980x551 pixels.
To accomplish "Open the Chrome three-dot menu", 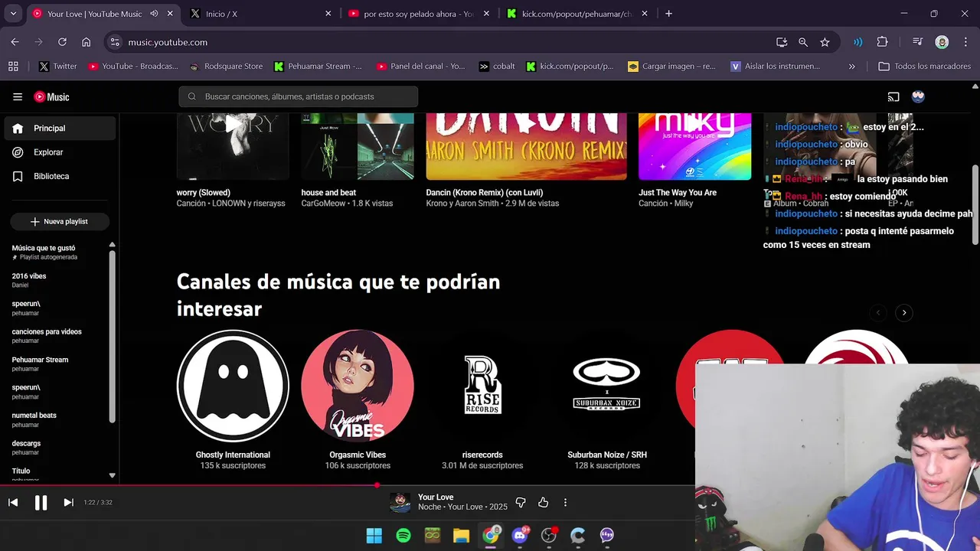I will (965, 42).
